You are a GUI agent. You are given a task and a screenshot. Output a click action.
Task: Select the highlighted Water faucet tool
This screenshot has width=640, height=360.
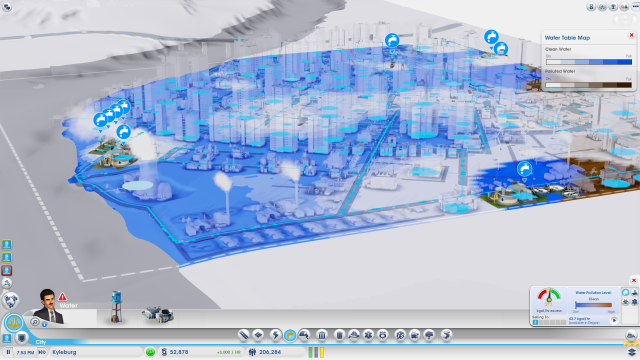290,335
